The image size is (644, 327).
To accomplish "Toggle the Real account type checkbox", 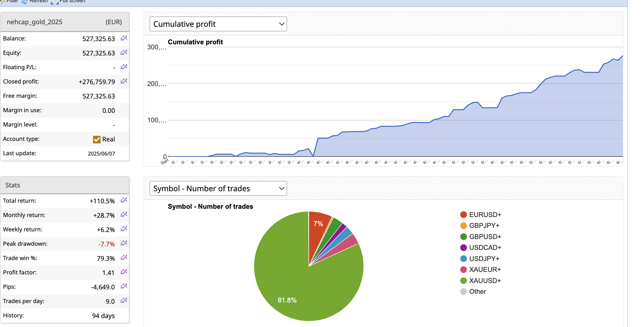I will [x=97, y=139].
